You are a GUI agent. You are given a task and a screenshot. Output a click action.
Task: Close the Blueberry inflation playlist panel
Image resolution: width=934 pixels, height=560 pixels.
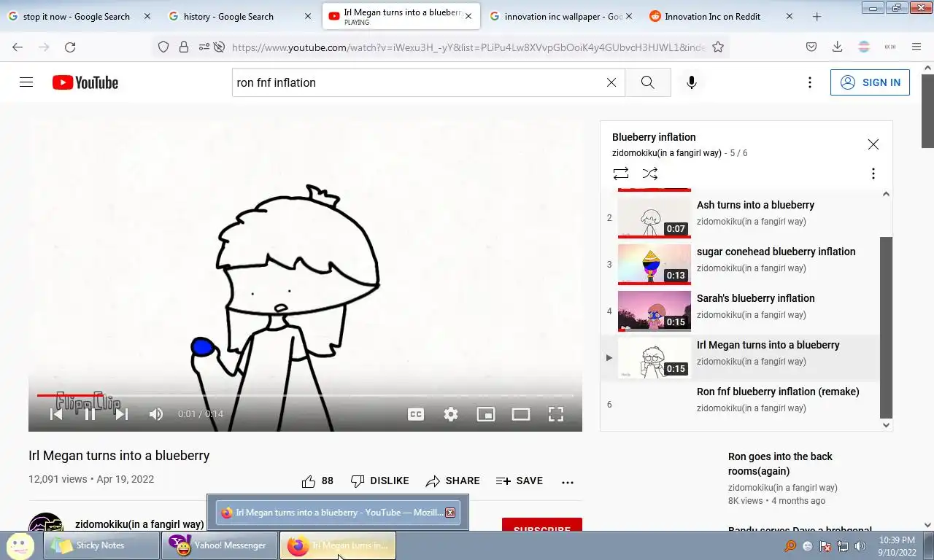point(873,144)
